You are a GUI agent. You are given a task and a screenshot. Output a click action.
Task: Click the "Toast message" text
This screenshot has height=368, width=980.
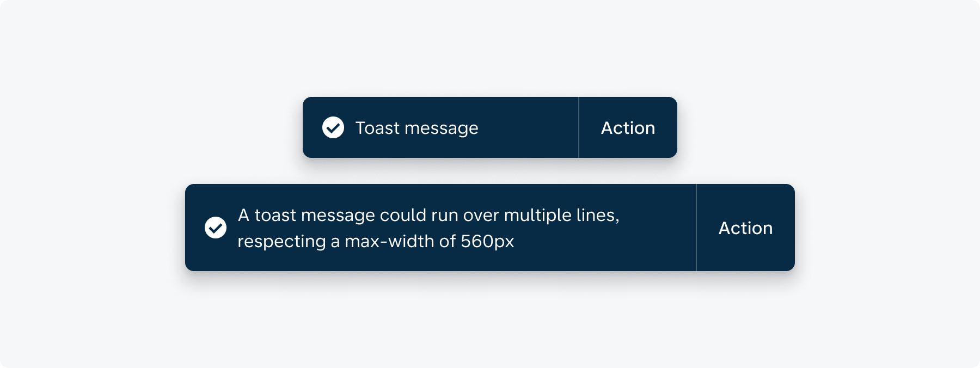point(416,128)
